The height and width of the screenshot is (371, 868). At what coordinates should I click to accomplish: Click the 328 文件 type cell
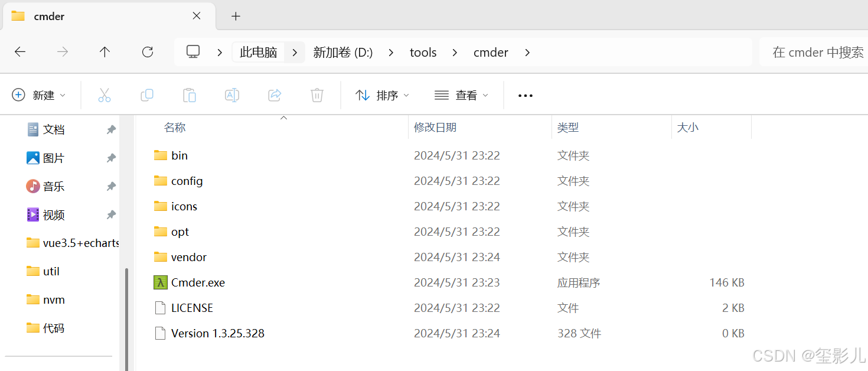tap(579, 333)
